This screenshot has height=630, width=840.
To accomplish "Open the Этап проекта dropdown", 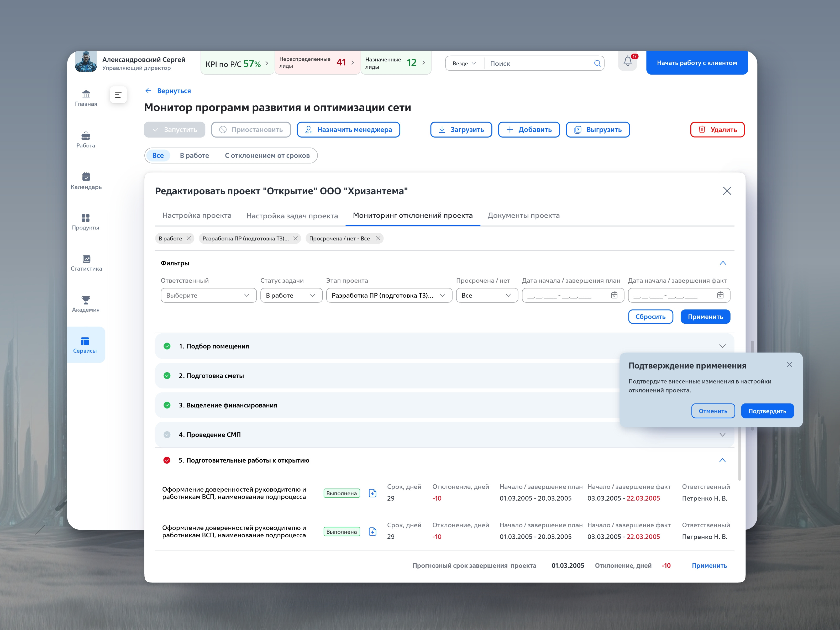I will click(389, 295).
